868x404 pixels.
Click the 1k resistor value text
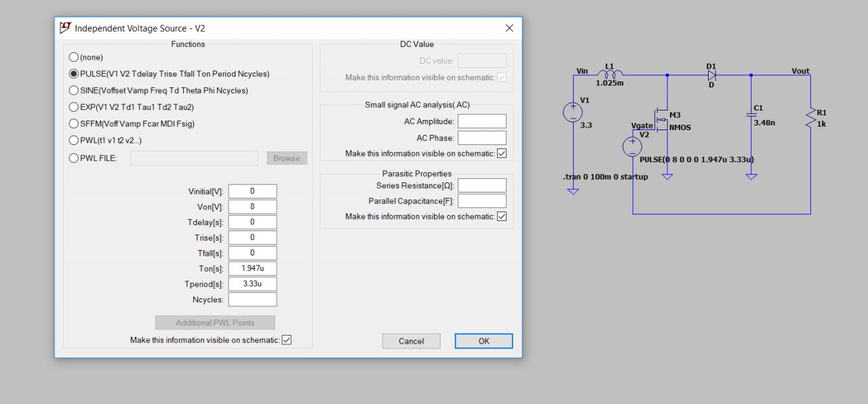click(x=822, y=125)
